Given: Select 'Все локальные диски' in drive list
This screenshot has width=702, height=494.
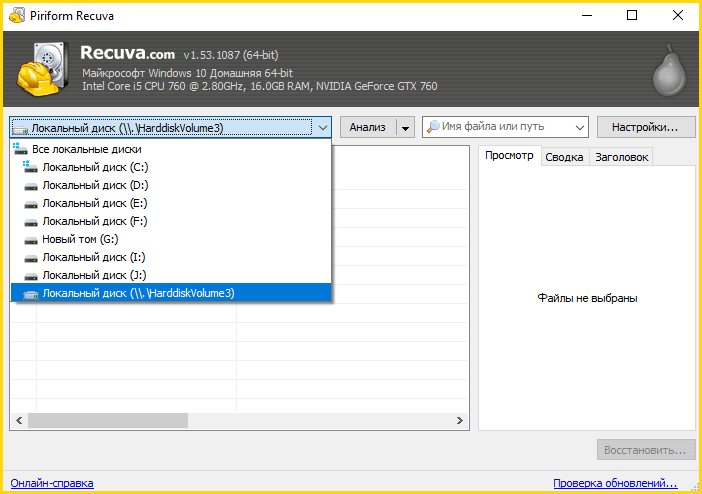Looking at the screenshot, I should click(171, 149).
